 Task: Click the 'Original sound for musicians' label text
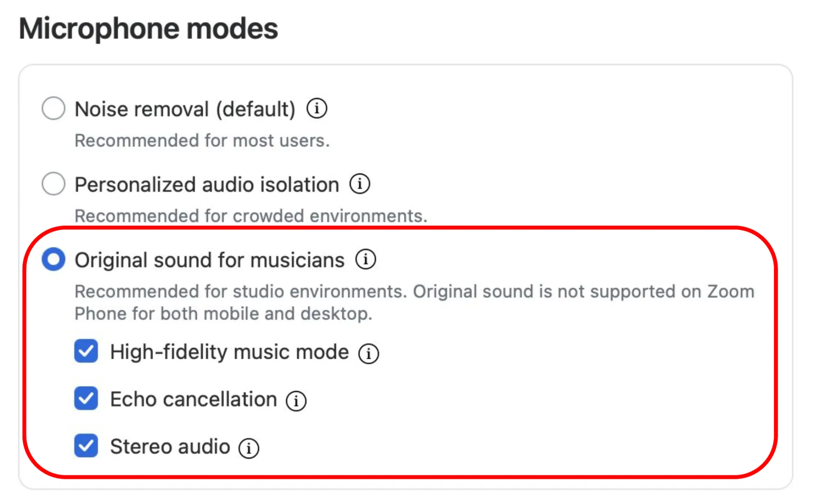tap(209, 260)
